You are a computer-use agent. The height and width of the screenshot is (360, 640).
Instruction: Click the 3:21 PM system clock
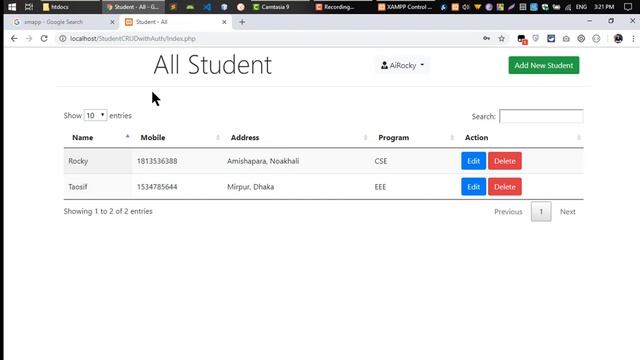[604, 7]
